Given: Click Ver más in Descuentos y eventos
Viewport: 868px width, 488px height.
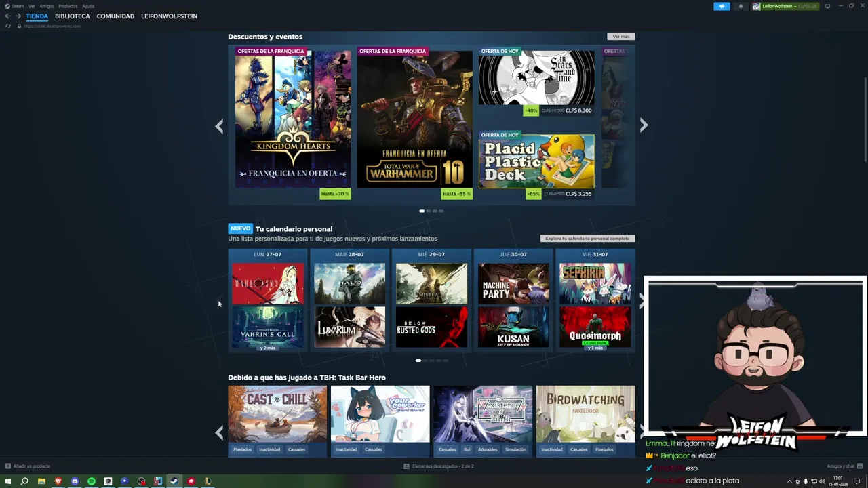Looking at the screenshot, I should pos(621,37).
